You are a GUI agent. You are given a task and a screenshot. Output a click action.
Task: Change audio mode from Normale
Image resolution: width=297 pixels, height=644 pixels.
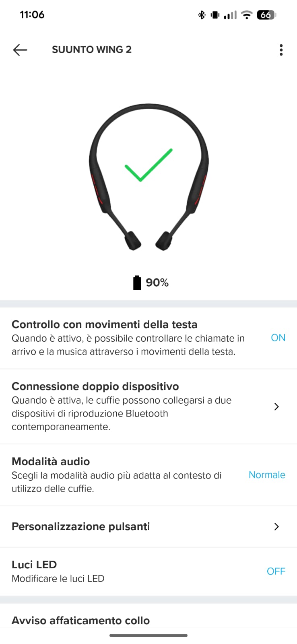pyautogui.click(x=267, y=475)
